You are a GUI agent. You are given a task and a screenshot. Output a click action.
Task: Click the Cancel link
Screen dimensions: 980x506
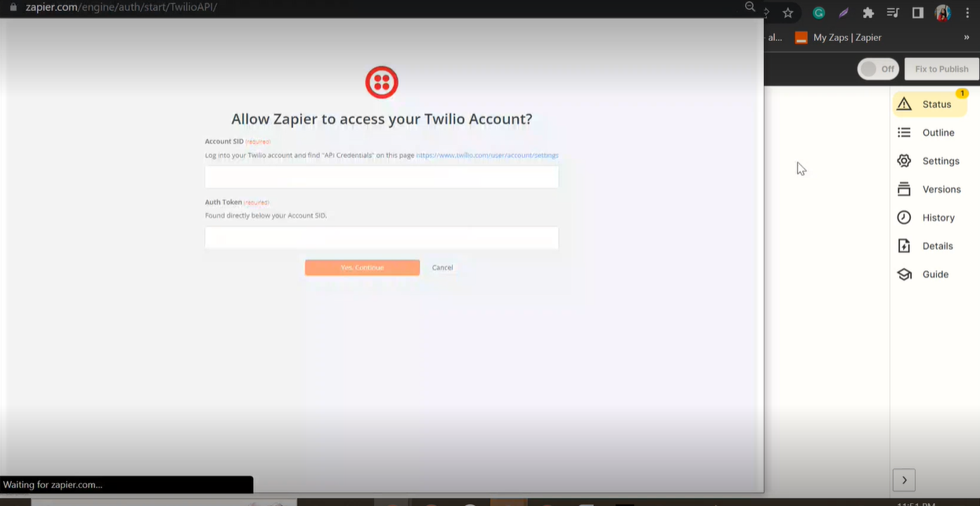(x=442, y=268)
